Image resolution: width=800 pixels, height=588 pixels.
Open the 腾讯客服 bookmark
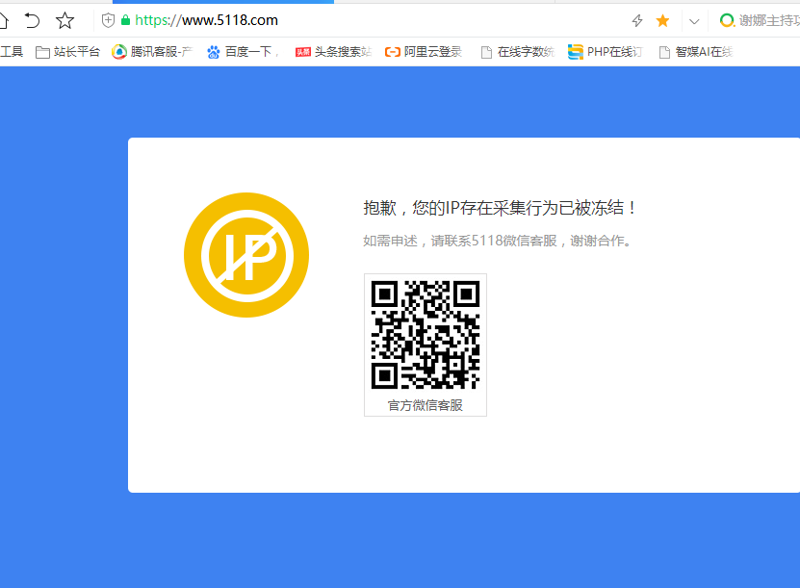point(152,52)
